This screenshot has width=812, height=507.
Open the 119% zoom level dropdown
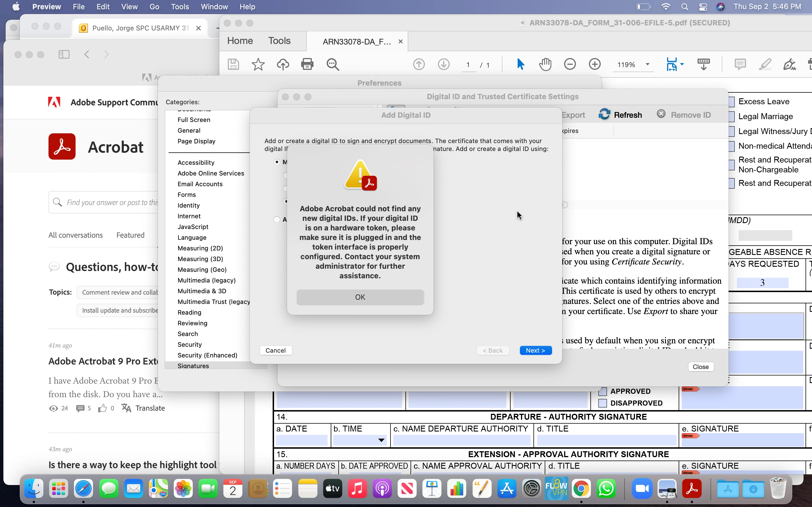(x=648, y=65)
